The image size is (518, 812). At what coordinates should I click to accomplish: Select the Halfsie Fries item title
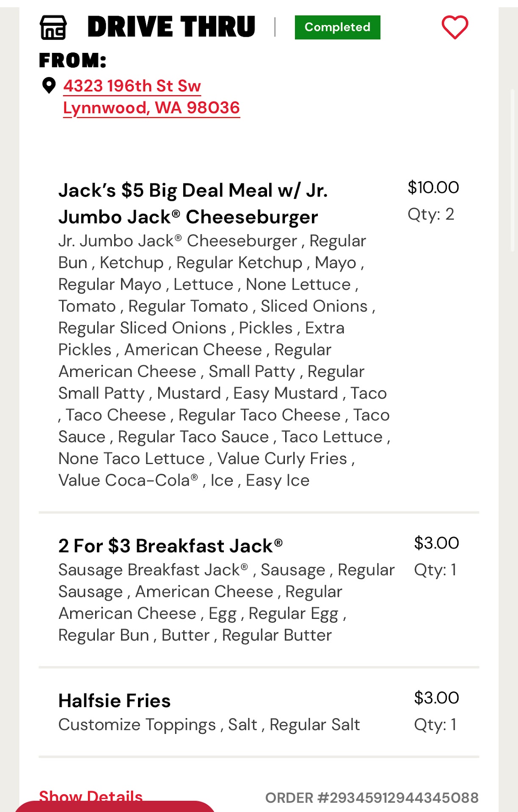(x=115, y=701)
